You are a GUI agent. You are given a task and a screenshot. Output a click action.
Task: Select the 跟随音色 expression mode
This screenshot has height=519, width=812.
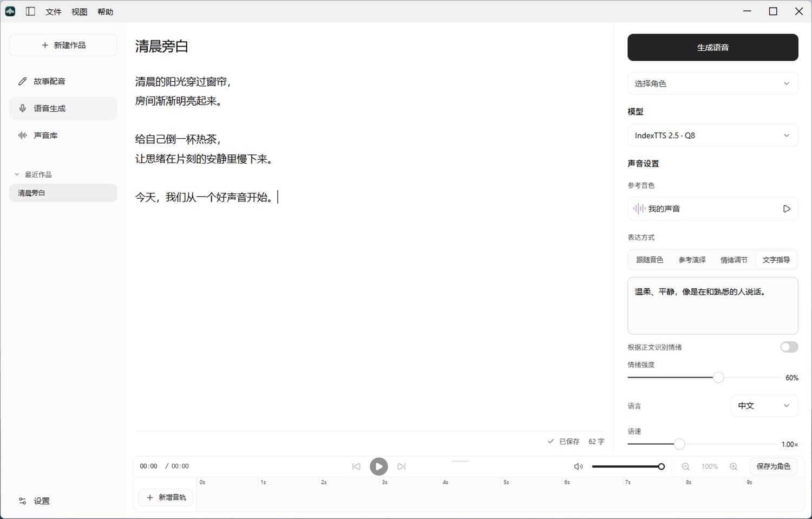[x=650, y=260]
